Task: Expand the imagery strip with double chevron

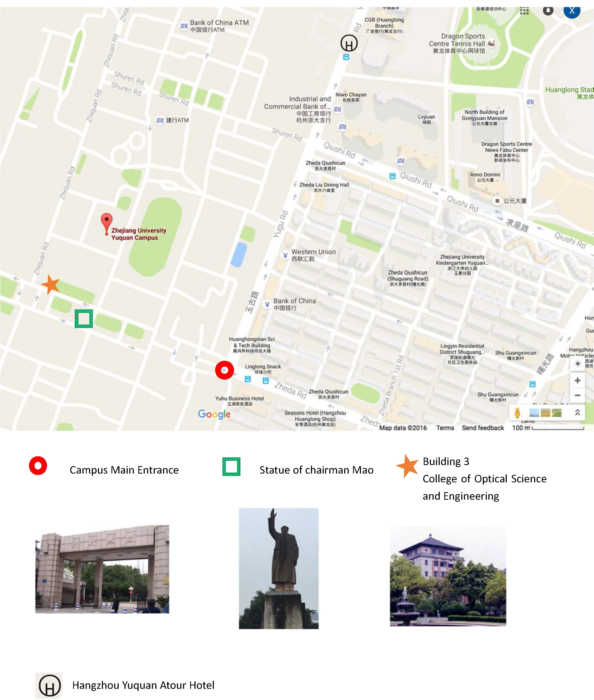Action: point(578,413)
